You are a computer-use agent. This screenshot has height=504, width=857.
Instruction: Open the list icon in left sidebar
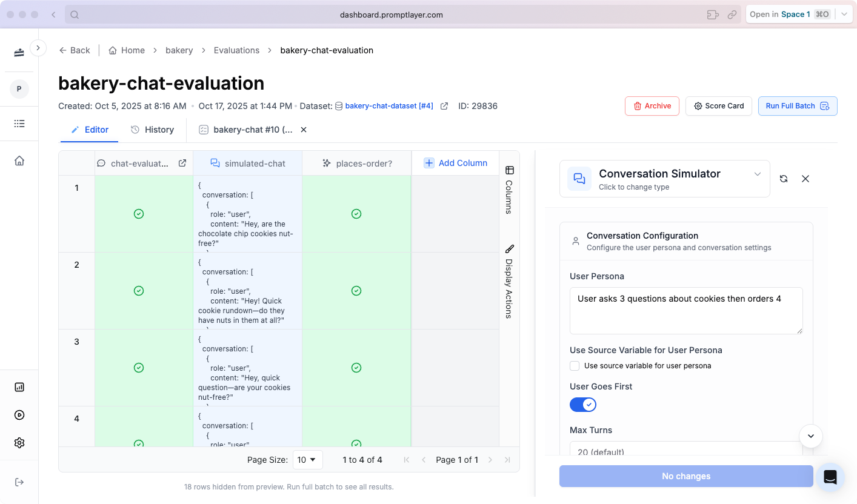(19, 124)
